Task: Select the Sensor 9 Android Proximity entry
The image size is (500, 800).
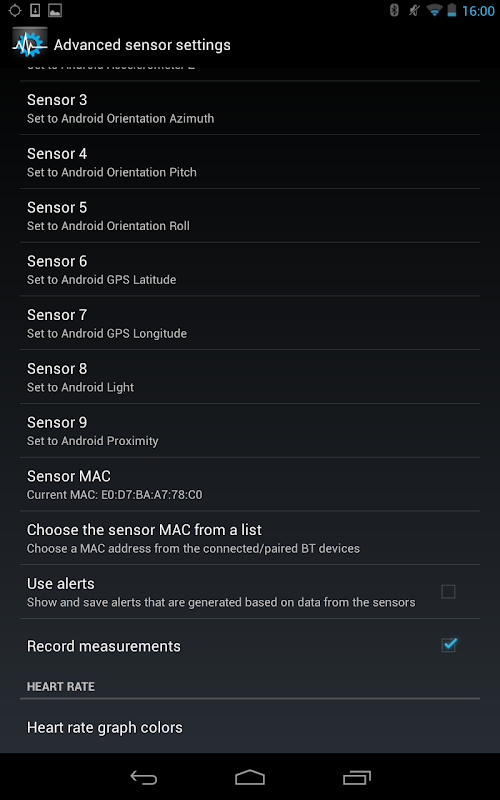Action: [250, 430]
